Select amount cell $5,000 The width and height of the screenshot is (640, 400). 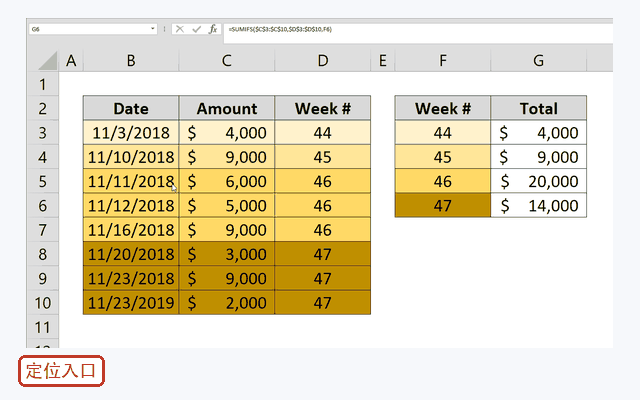227,206
